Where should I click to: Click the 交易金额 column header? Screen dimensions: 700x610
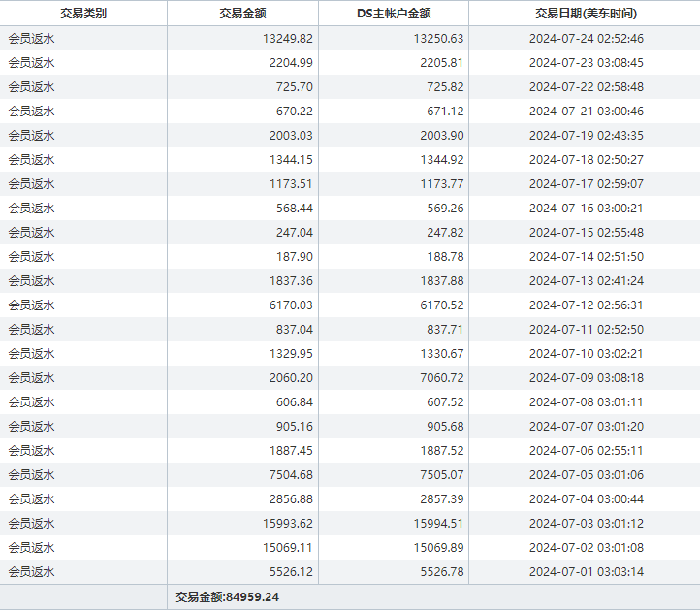point(242,14)
